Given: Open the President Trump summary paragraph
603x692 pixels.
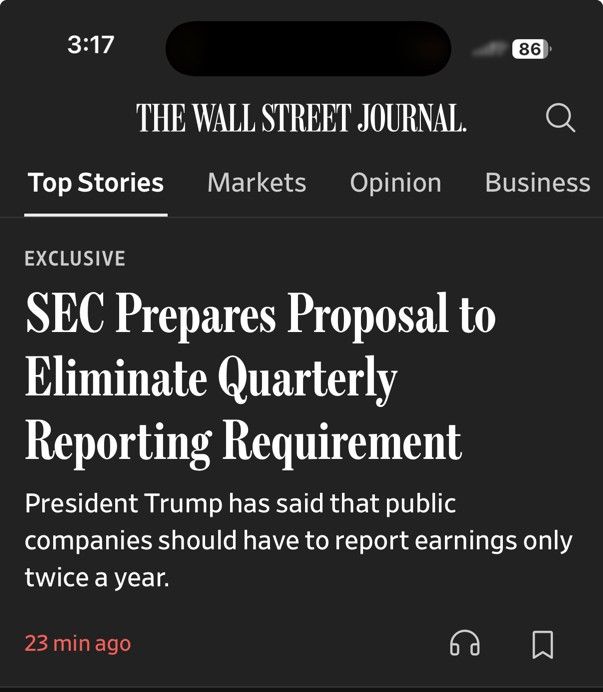Looking at the screenshot, I should coord(298,540).
